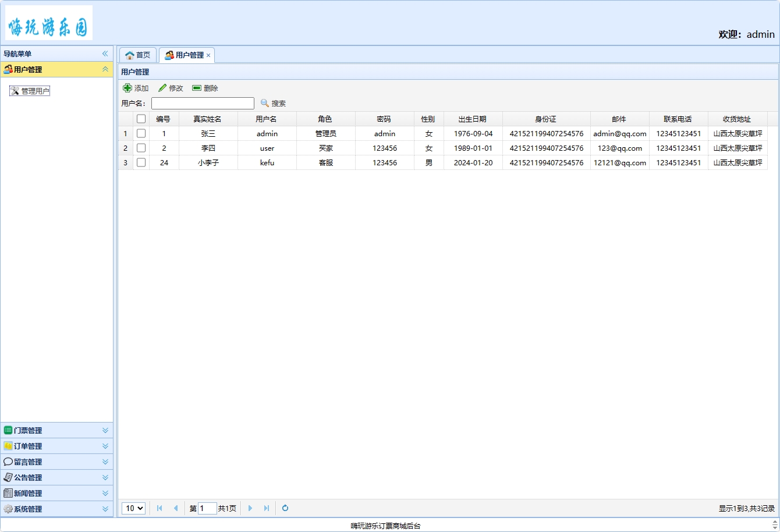Screen dimensions: 780x532
Task: Collapse the navigation menu sidebar
Action: point(105,54)
